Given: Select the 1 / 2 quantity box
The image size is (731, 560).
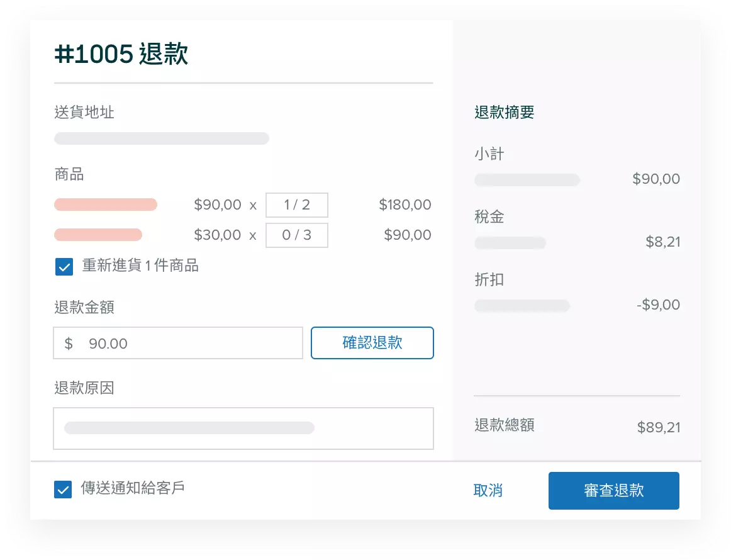Looking at the screenshot, I should pos(296,205).
